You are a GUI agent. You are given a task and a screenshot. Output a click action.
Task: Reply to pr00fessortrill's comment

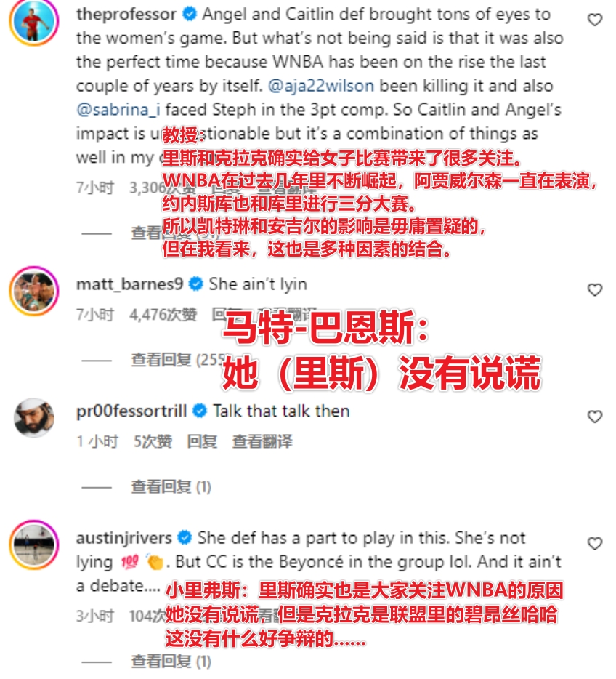(x=202, y=441)
